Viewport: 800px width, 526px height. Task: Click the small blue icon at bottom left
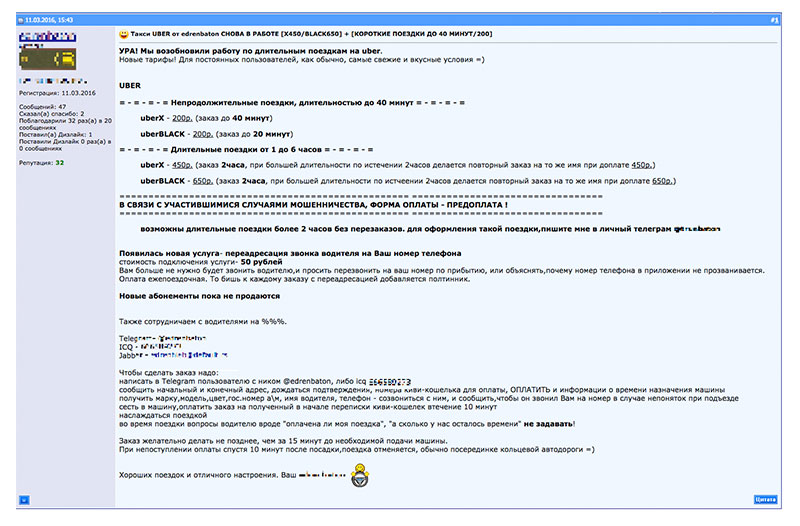coord(24,498)
